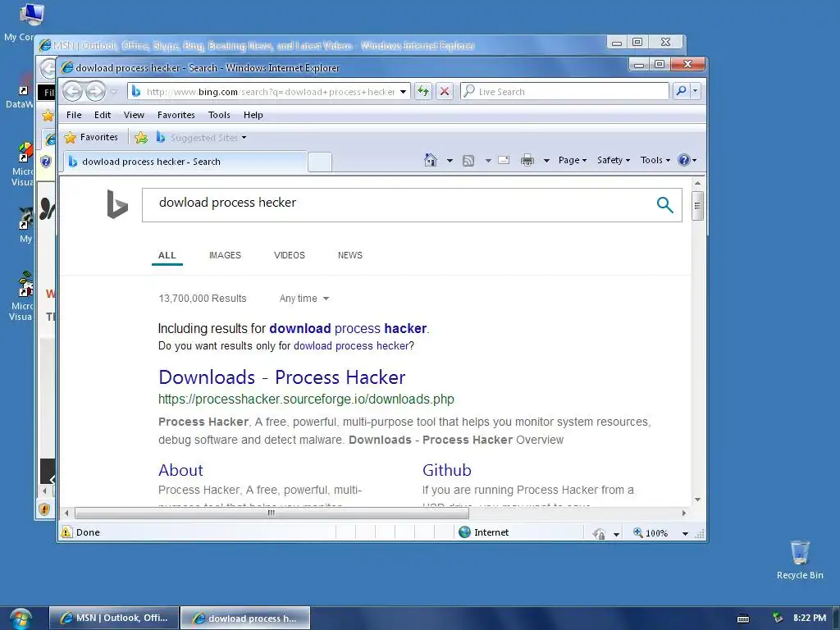Open the Edit menu
This screenshot has height=630, width=840.
tap(103, 115)
